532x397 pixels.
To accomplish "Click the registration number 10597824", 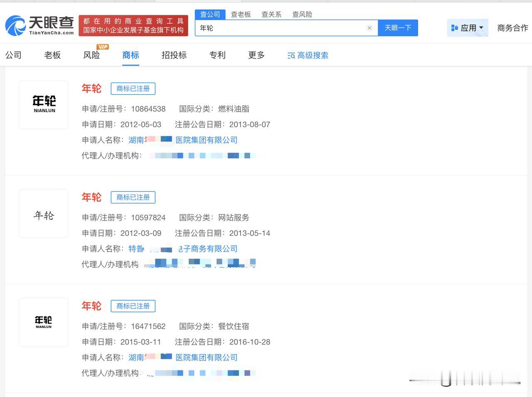I will (148, 218).
